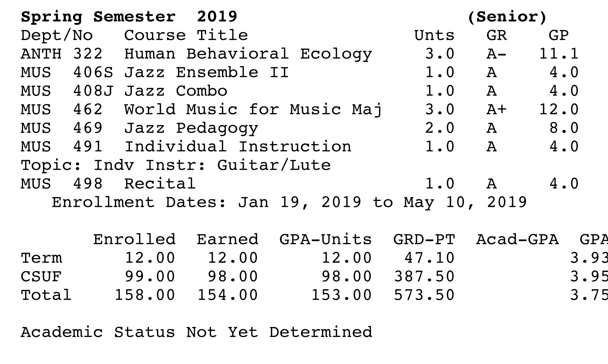608x364 pixels.
Task: Select the CSUF earned units 98.00
Action: click(233, 277)
